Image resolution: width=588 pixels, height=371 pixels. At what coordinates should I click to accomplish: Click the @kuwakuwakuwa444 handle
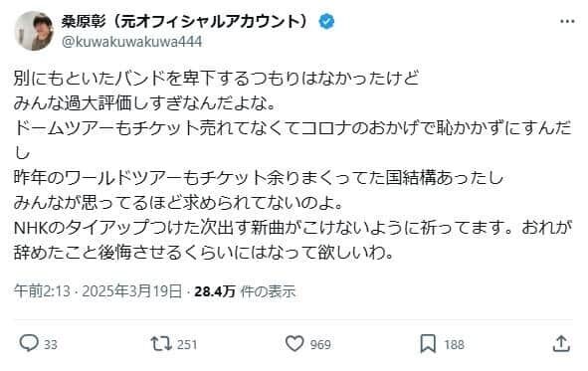point(131,42)
